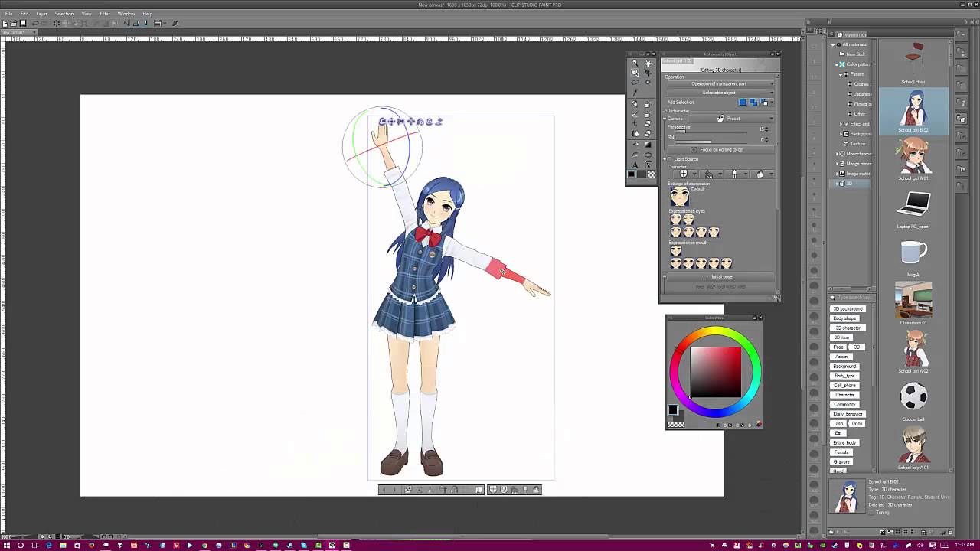This screenshot has width=980, height=551.
Task: Click the first Add Selection mode icon
Action: point(743,103)
